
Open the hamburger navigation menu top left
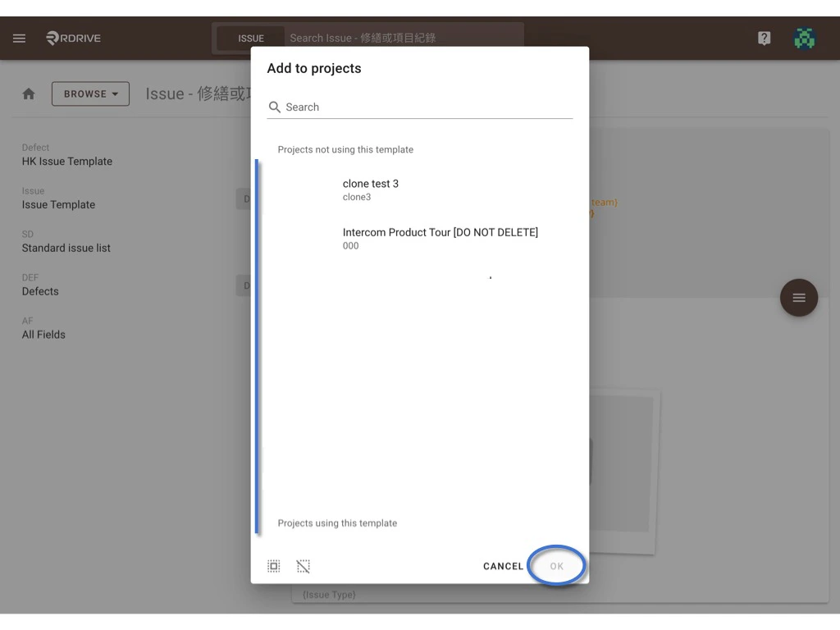click(x=19, y=38)
